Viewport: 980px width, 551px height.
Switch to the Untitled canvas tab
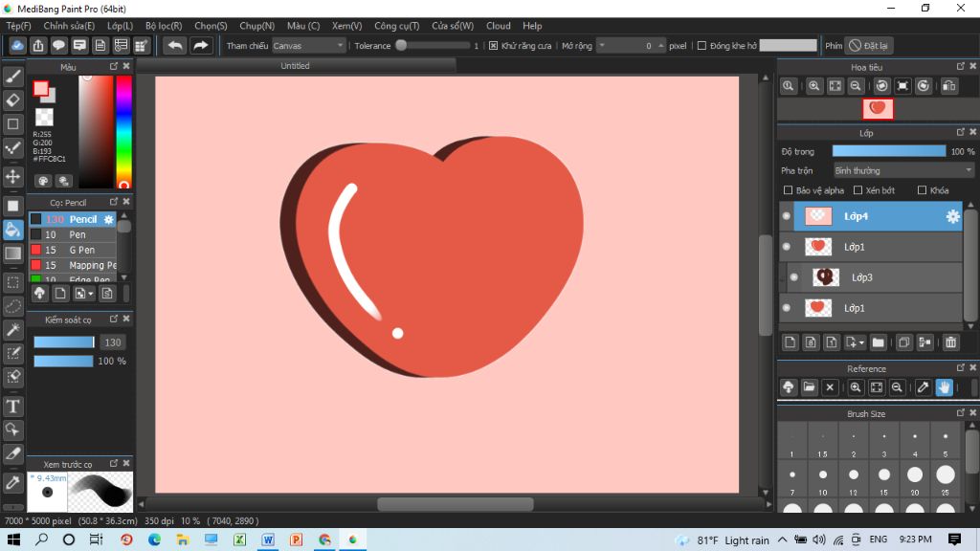(x=295, y=66)
